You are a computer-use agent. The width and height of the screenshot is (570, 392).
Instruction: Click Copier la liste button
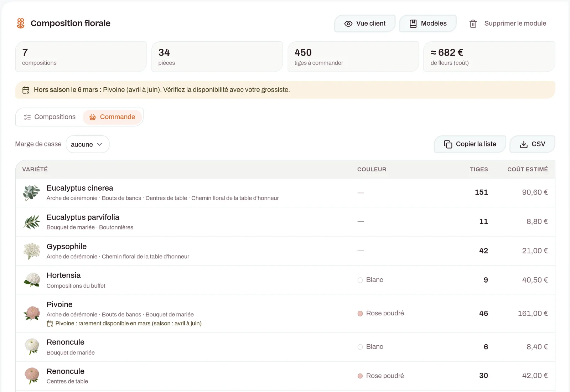tap(470, 144)
